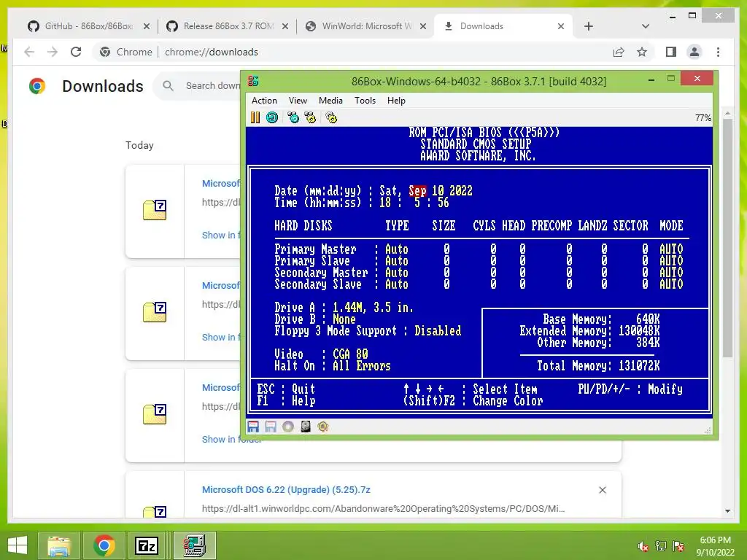Viewport: 747px width, 560px height.
Task: Bookmark this page with star icon
Action: pos(642,52)
